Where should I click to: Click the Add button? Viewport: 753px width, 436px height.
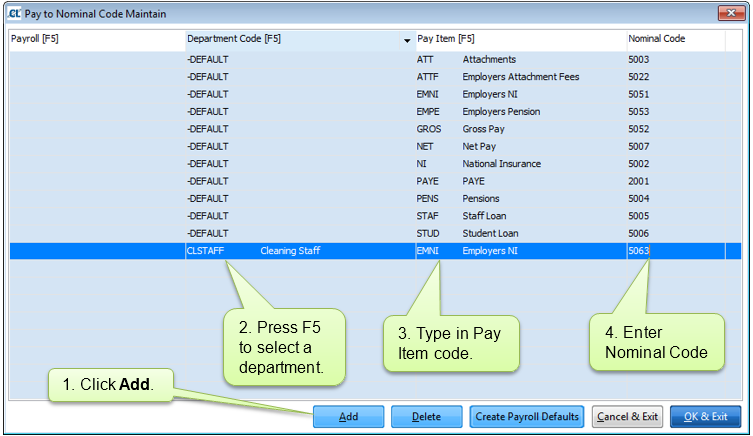tap(348, 416)
